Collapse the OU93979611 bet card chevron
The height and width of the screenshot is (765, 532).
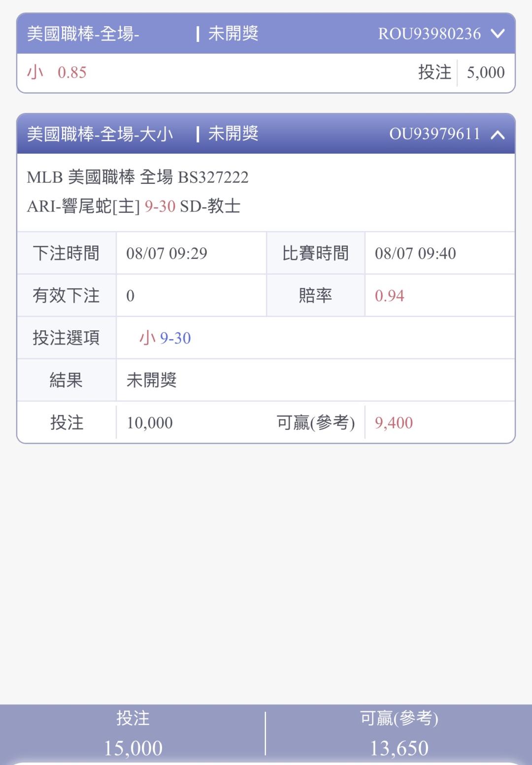tap(498, 134)
